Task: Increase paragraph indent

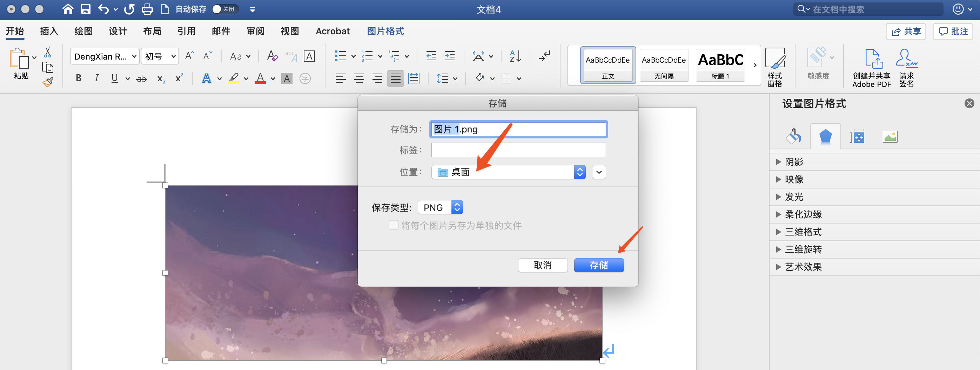Action: [450, 56]
